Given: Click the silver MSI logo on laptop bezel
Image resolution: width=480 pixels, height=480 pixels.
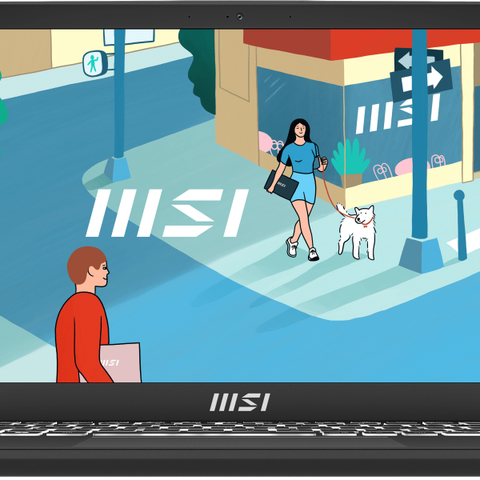Looking at the screenshot, I should point(240,402).
